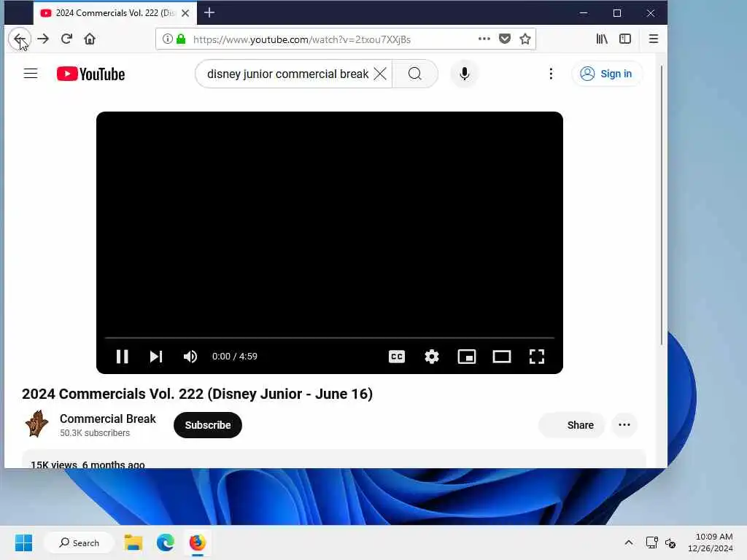Open YouTube settings three-dot menu
This screenshot has width=747, height=560.
pos(551,74)
